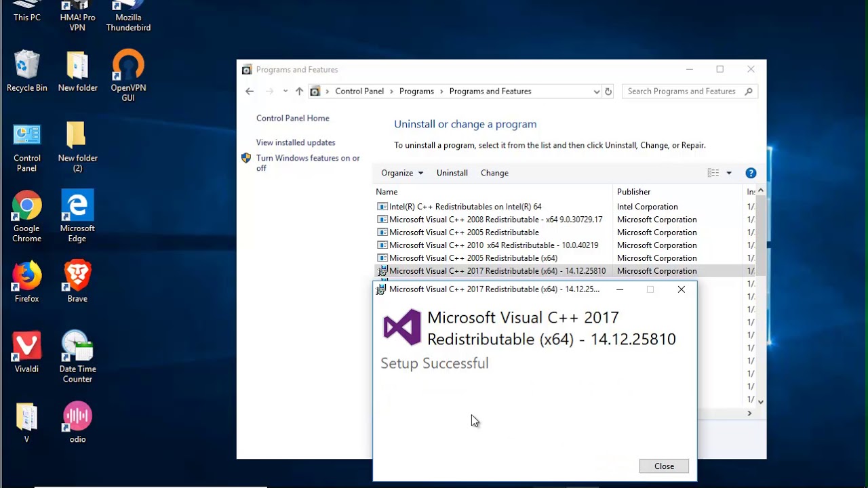Refresh the Programs and Features list
The width and height of the screenshot is (868, 488).
tap(608, 91)
